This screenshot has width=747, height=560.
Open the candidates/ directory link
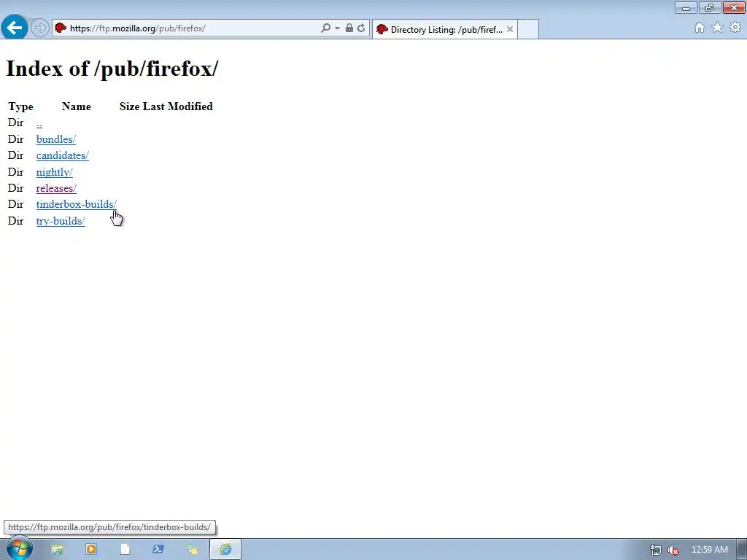click(x=63, y=156)
